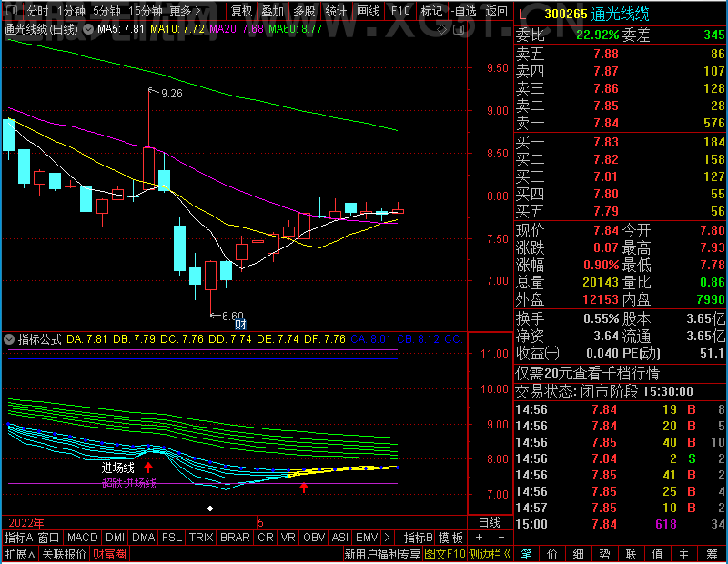Expand the 指标公式 indicator dropdown arrow

9,339
